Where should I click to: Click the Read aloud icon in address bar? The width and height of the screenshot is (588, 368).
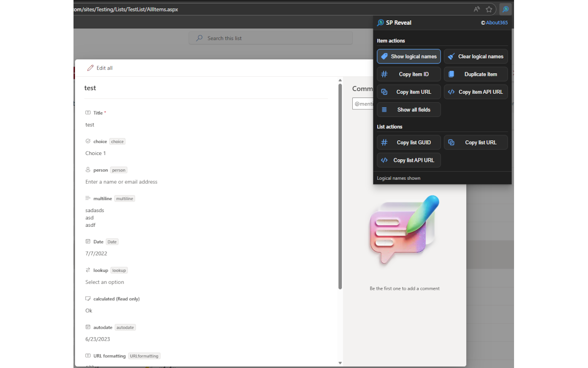(x=477, y=9)
